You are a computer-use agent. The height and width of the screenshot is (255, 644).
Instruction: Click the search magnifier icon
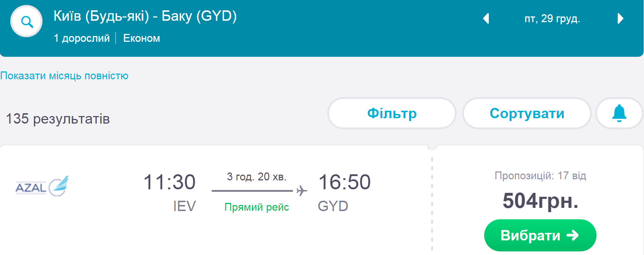[26, 21]
